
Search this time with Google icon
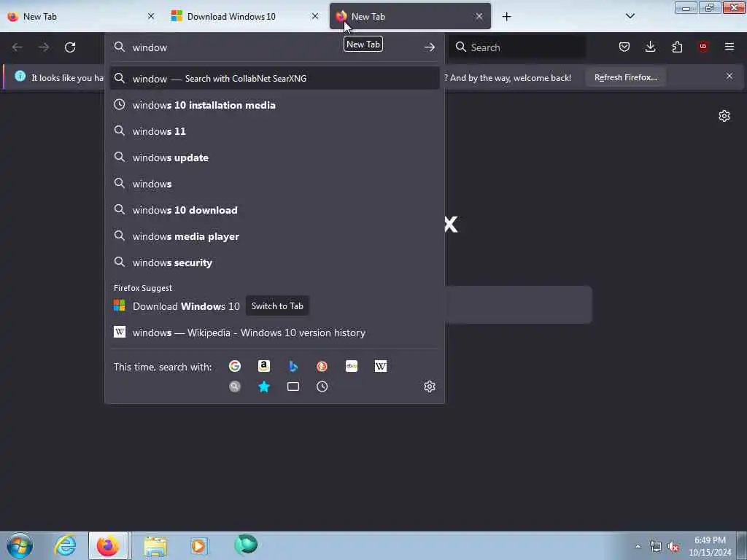pyautogui.click(x=235, y=366)
